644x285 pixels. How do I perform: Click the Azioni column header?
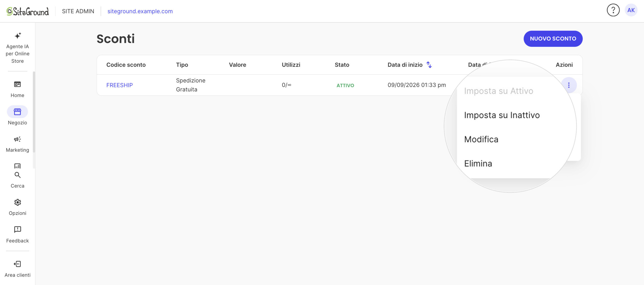tap(564, 65)
